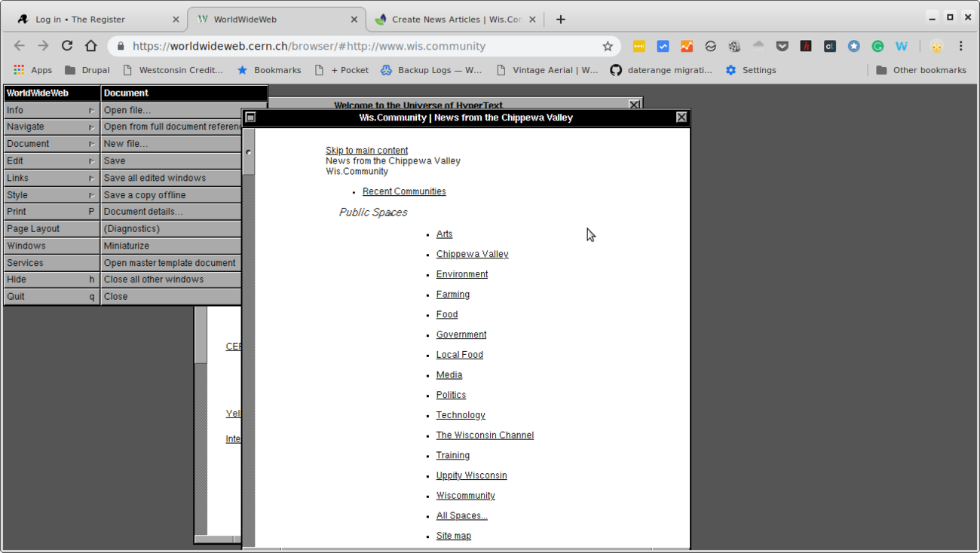Choose 'Save a copy offline' menu entry
980x553 pixels.
coord(145,195)
